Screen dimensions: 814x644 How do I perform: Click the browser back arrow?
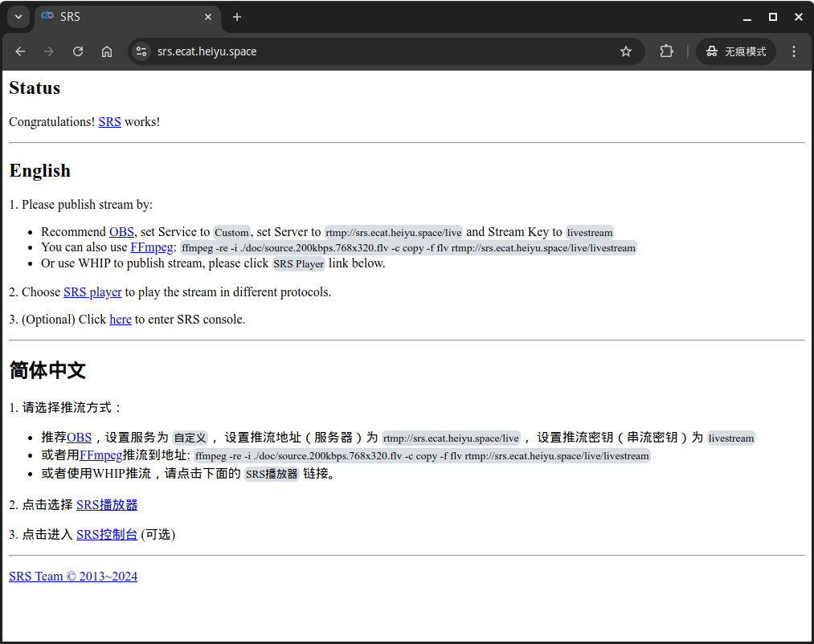coord(20,51)
